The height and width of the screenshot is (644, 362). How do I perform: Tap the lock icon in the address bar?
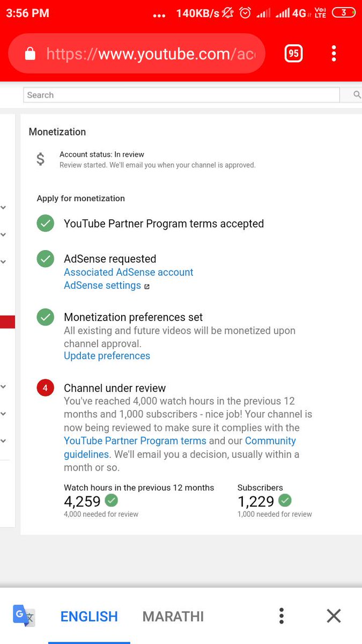click(30, 54)
